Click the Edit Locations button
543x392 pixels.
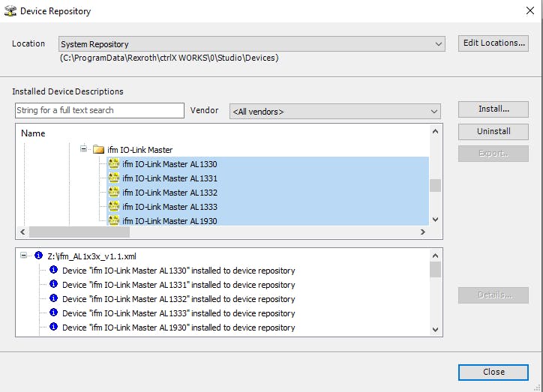[493, 43]
